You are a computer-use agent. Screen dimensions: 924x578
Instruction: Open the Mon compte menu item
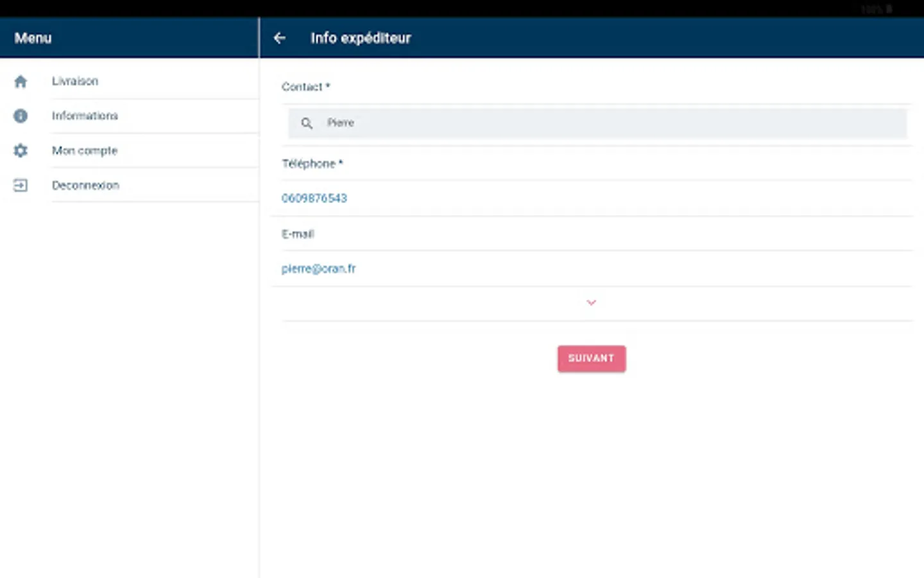click(130, 151)
